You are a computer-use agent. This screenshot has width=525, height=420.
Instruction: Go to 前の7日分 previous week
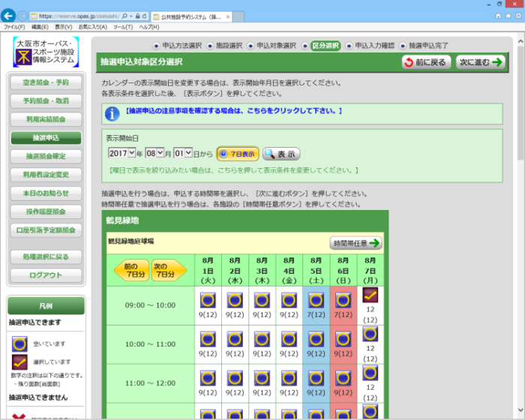coord(131,270)
